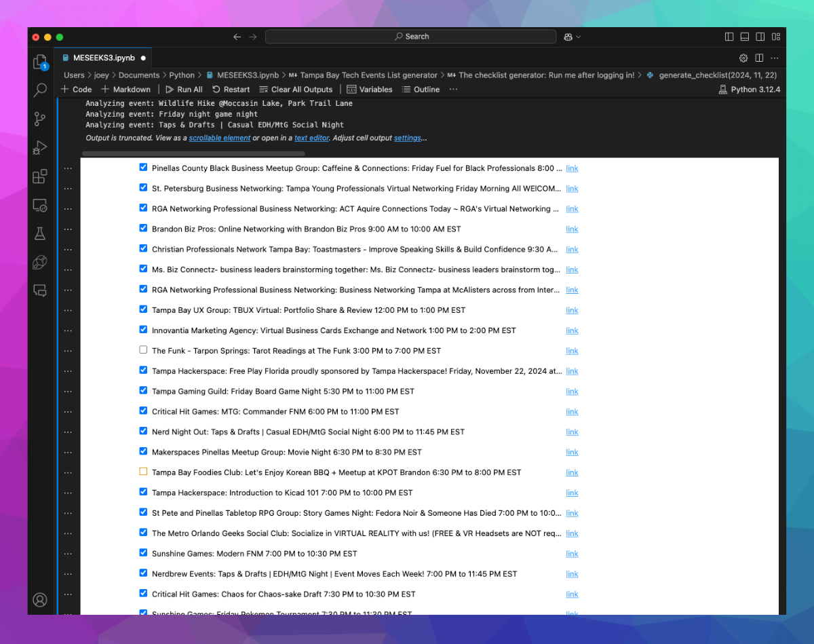Run All notebook cells
This screenshot has width=814, height=644.
pos(184,90)
